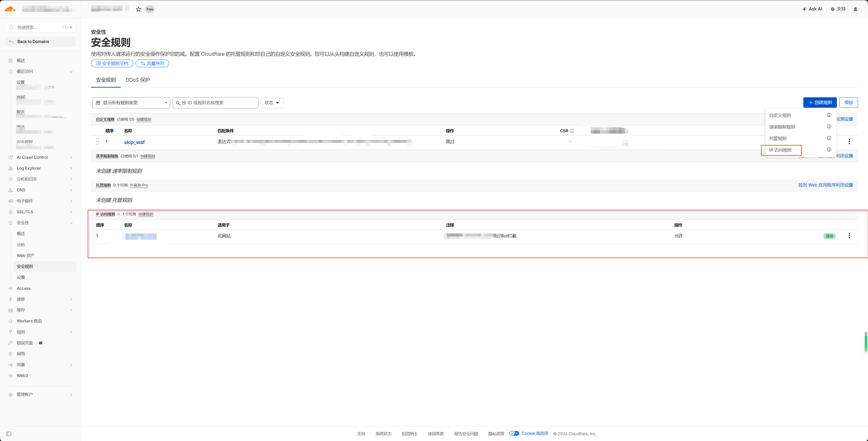This screenshot has height=441, width=868.
Task: Choose 速率限制规则 from create menu
Action: pyautogui.click(x=782, y=127)
